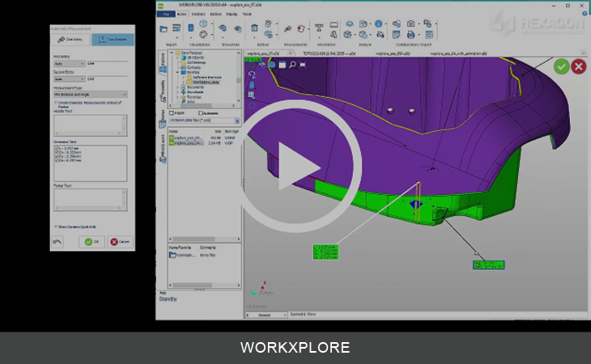This screenshot has height=364, width=591.
Task: Open the Creation ribbon tab
Action: 198,15
